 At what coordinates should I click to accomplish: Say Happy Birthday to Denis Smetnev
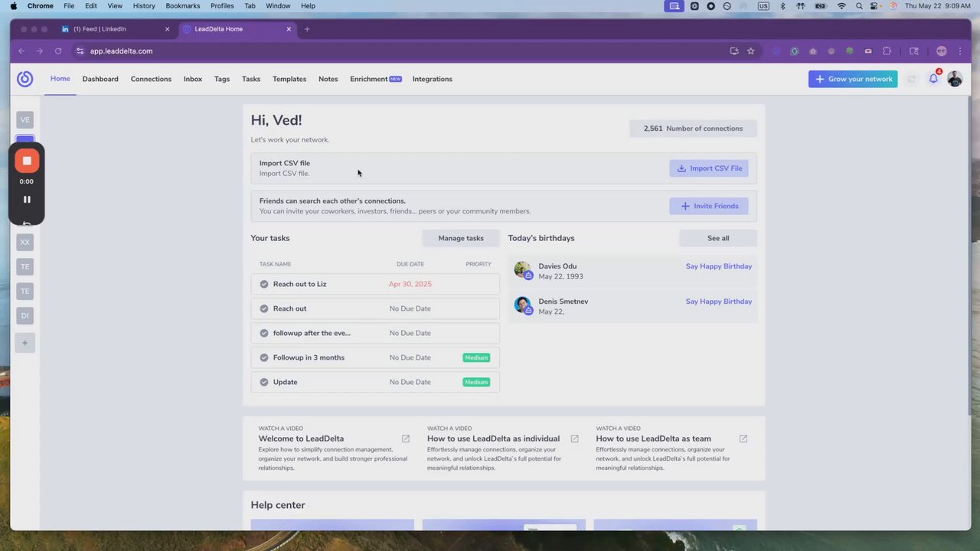tap(719, 302)
